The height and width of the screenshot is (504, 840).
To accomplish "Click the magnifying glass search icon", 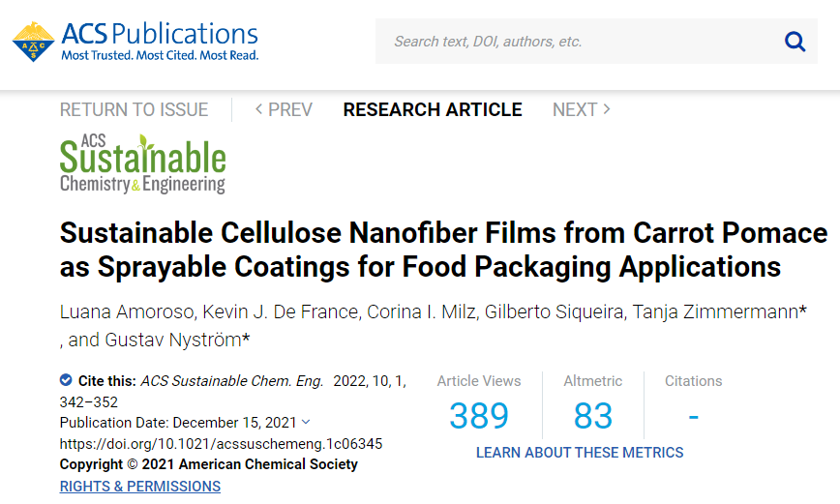I will (x=795, y=42).
